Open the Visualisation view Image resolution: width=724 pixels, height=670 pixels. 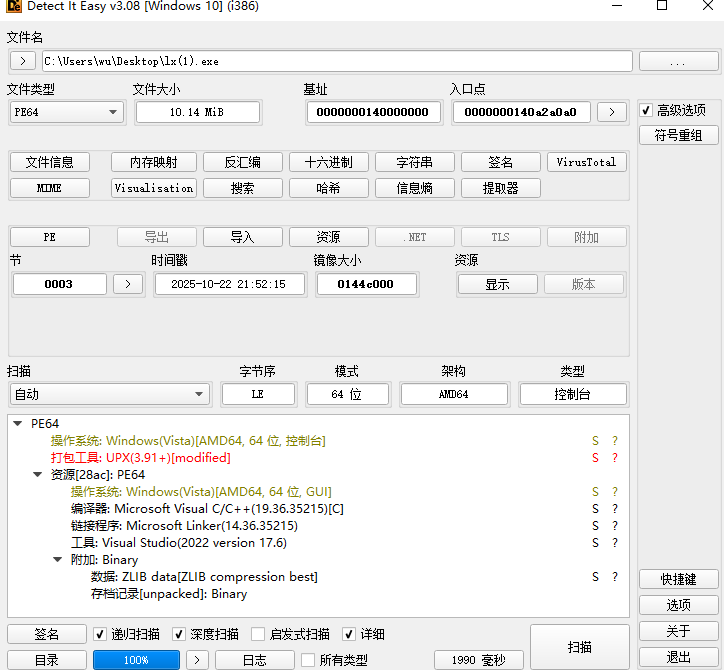tap(154, 188)
